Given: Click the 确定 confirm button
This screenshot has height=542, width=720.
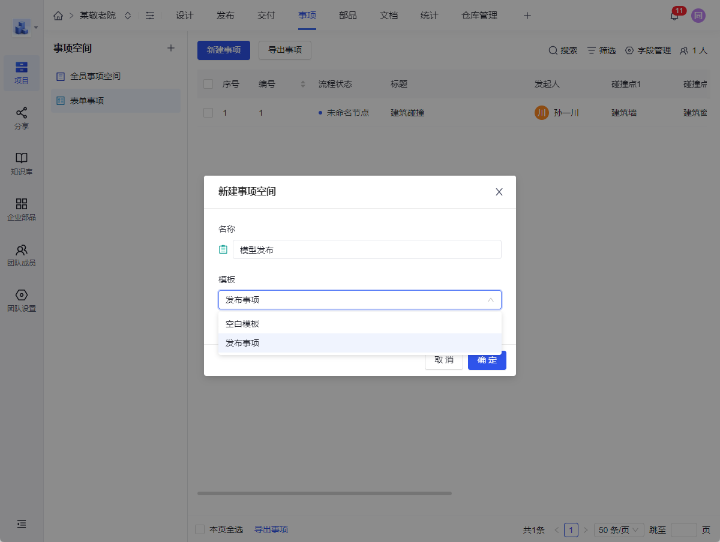Looking at the screenshot, I should (487, 360).
